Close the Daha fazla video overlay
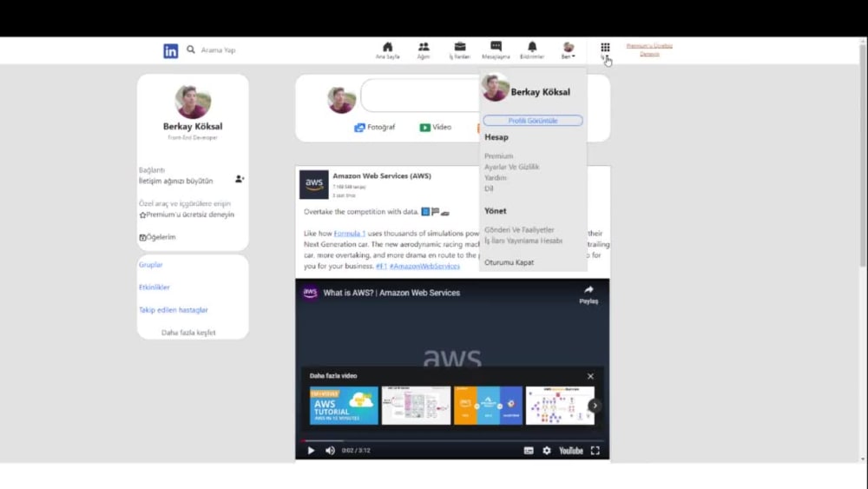This screenshot has height=489, width=868. coord(590,376)
